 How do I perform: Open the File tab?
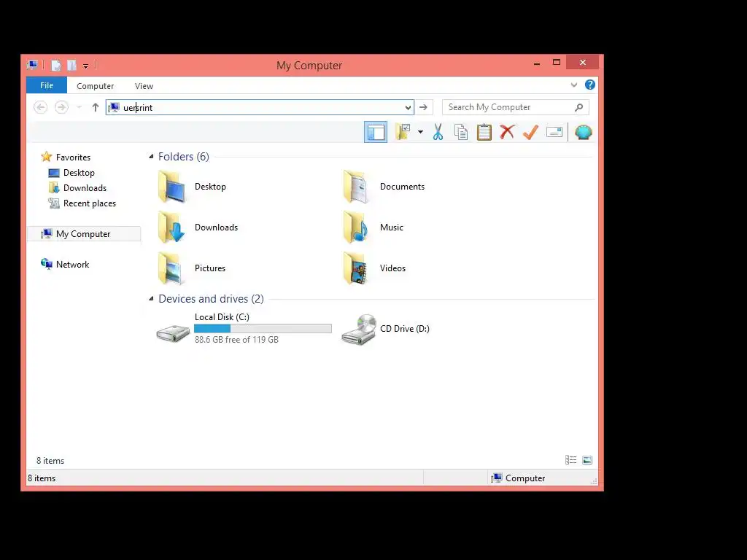[47, 85]
